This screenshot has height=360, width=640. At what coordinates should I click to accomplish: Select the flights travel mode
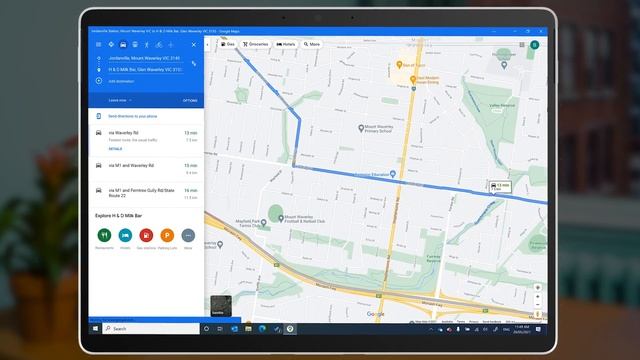[171, 44]
